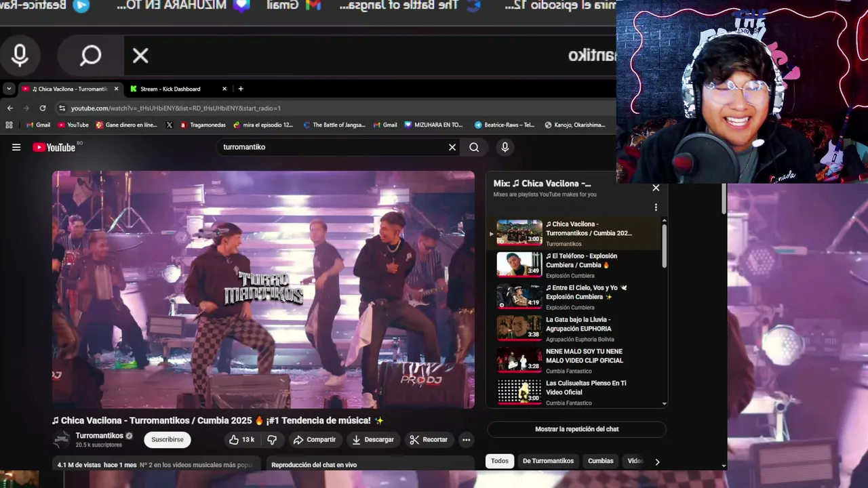Open the YouTube bookmark
The height and width of the screenshot is (488, 868).
point(73,125)
